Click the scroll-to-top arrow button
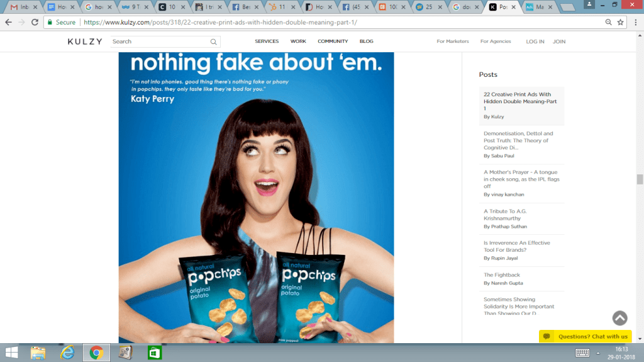 tap(619, 318)
